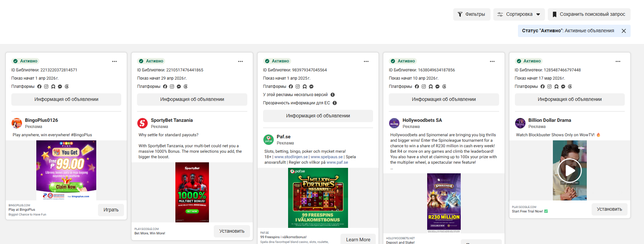
Task: Open Информация об объявлении for BingoPlus0126
Action: pyautogui.click(x=66, y=100)
